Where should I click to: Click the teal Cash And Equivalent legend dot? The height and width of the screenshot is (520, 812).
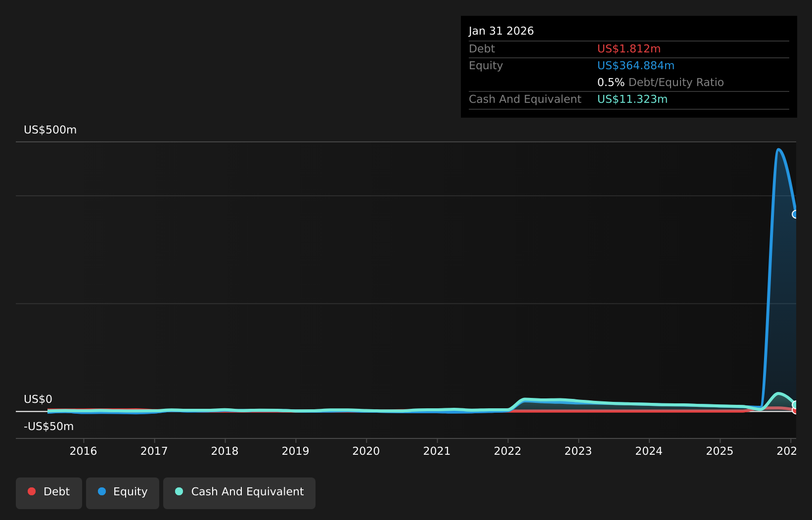click(x=179, y=491)
